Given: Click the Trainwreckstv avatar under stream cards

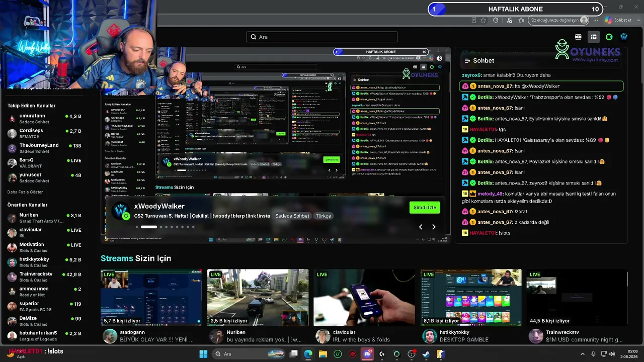Looking at the screenshot, I should point(536,336).
